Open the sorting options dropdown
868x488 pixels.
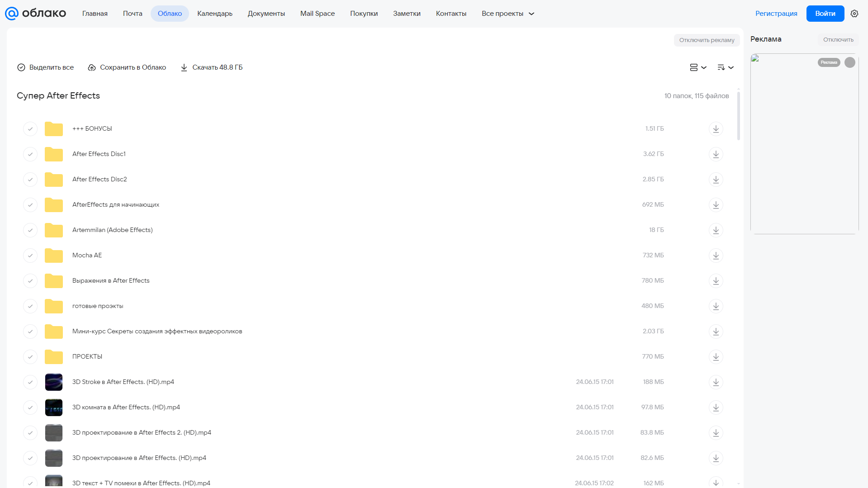725,67
